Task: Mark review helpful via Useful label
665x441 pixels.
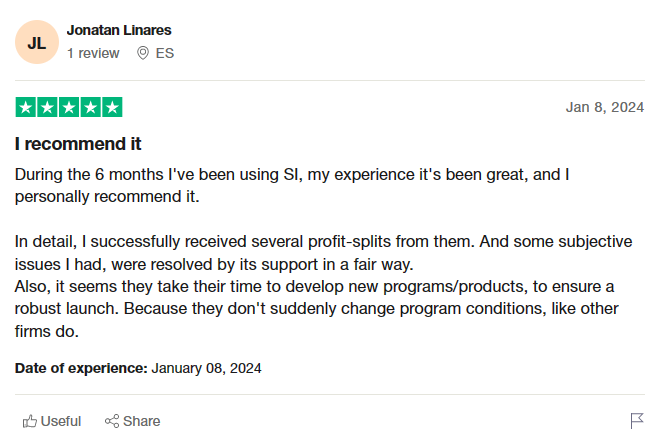Action: [61, 421]
